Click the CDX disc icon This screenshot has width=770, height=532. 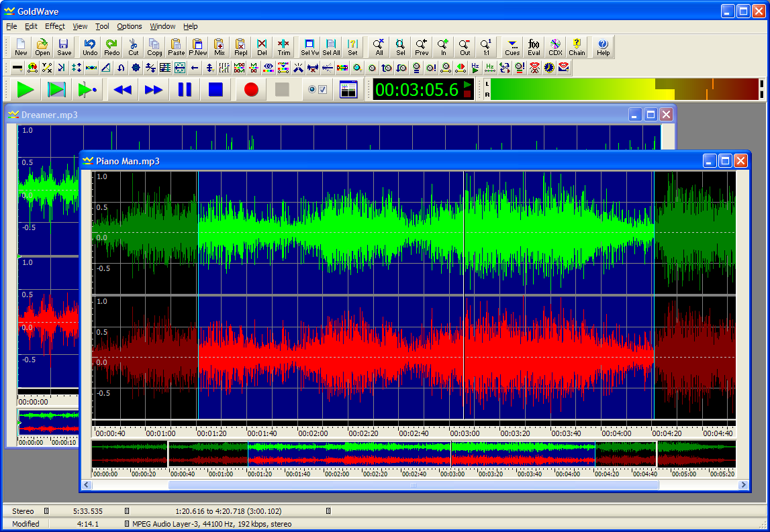pos(555,47)
